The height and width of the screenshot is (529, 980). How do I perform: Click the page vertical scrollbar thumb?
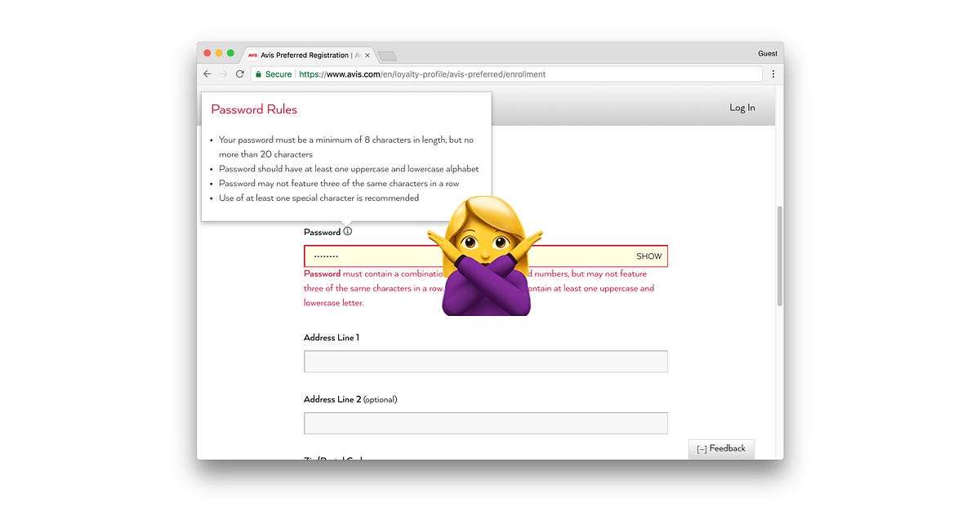point(780,256)
